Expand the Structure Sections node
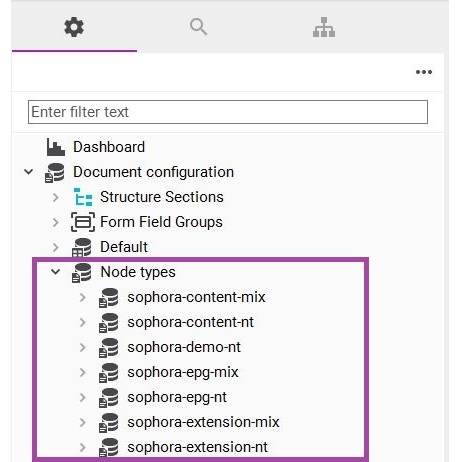The width and height of the screenshot is (460, 462). tap(56, 197)
